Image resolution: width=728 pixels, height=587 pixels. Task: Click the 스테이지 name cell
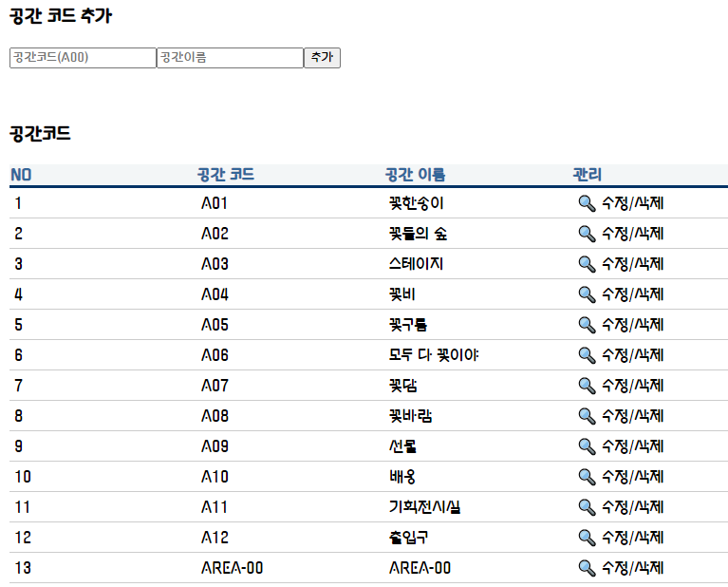[x=416, y=264]
